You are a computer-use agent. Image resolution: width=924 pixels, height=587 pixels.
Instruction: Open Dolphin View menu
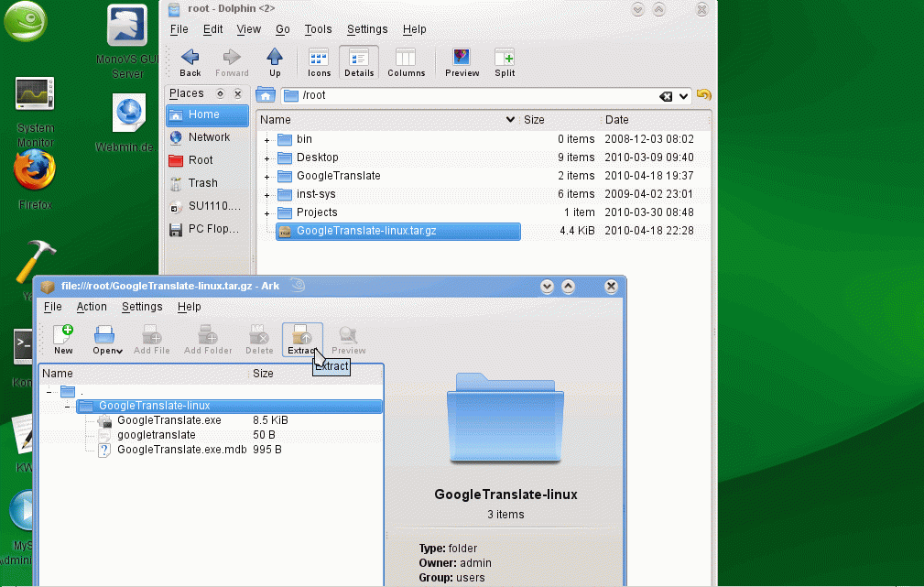(x=249, y=29)
